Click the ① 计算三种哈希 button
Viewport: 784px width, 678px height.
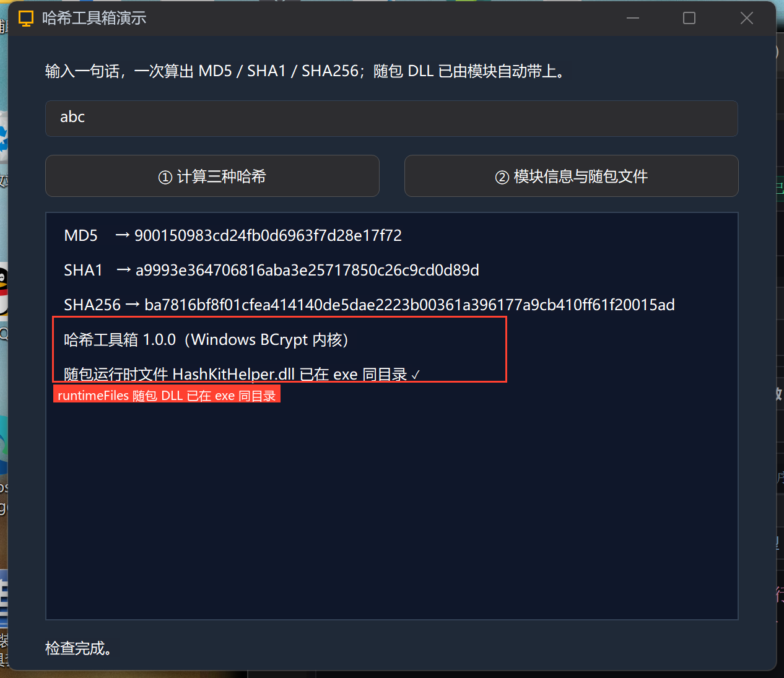[x=212, y=176]
